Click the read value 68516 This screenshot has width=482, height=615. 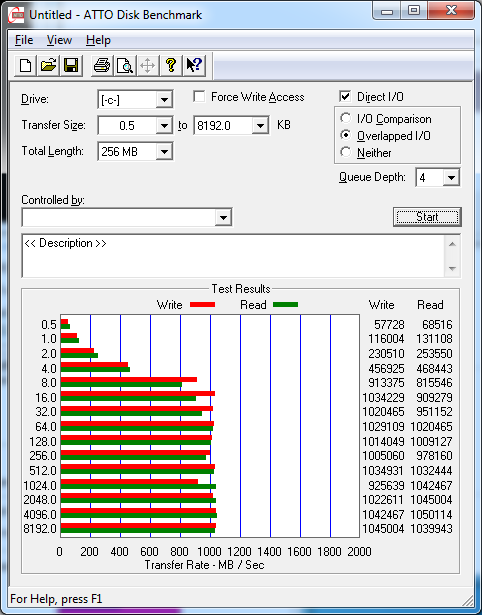[x=437, y=325]
